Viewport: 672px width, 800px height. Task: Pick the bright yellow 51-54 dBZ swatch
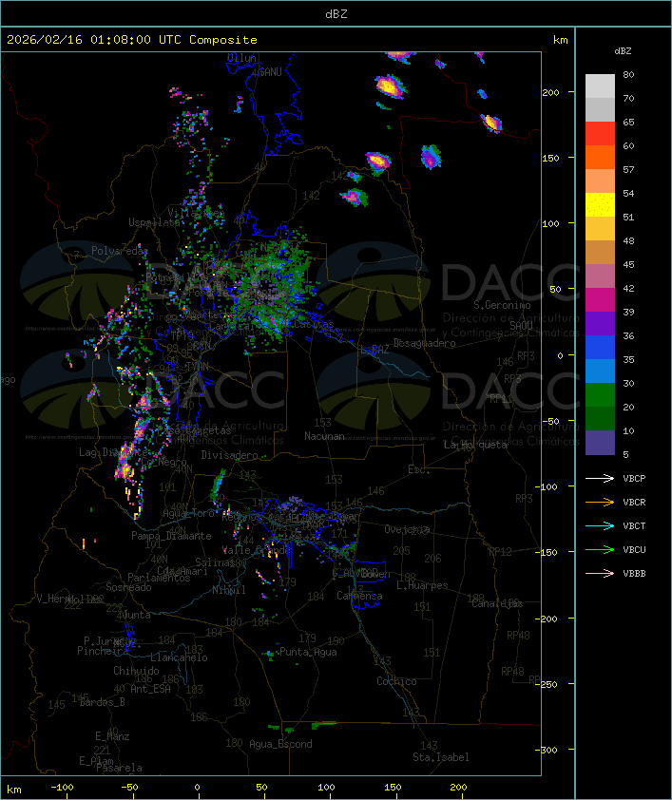click(600, 205)
